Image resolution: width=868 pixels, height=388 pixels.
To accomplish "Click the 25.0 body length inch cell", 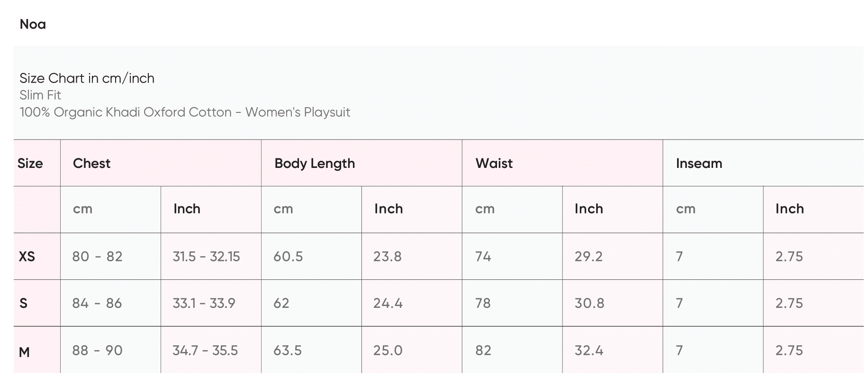I will 387,351.
